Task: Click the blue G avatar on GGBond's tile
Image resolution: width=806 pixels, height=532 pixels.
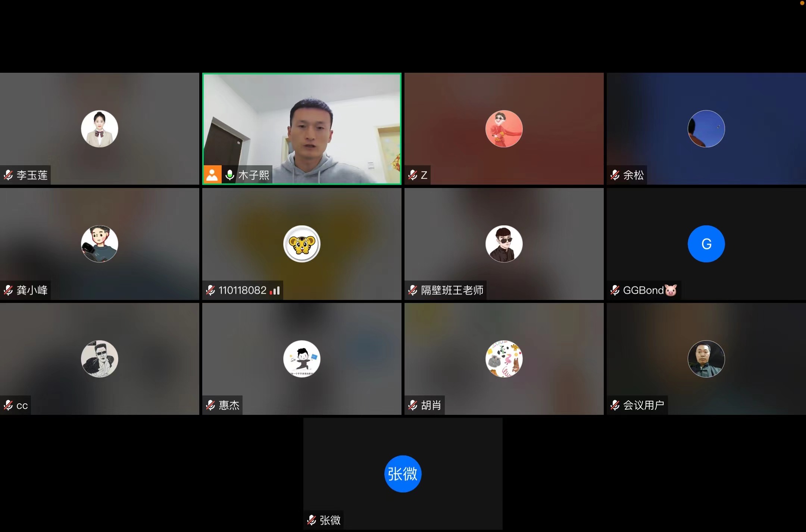Action: click(x=706, y=244)
